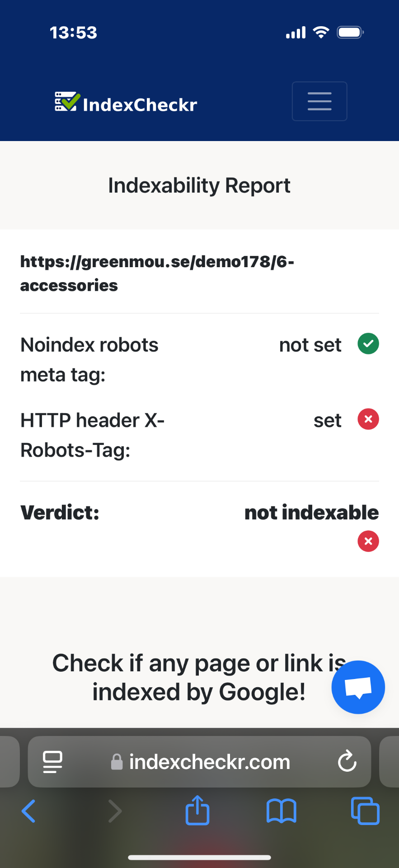Tap the not indexable verdict text
Image resolution: width=399 pixels, height=868 pixels.
click(312, 513)
